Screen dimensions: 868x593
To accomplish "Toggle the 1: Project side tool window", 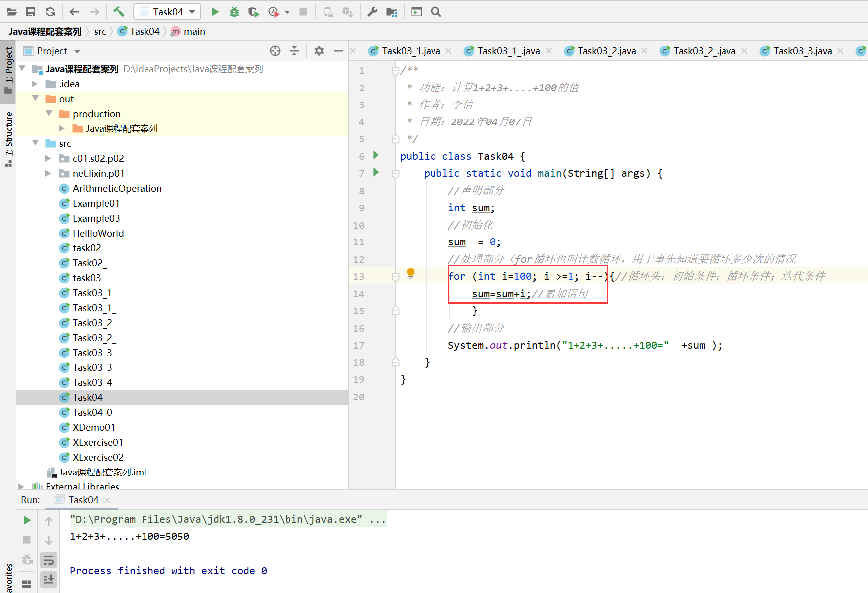I will [8, 71].
